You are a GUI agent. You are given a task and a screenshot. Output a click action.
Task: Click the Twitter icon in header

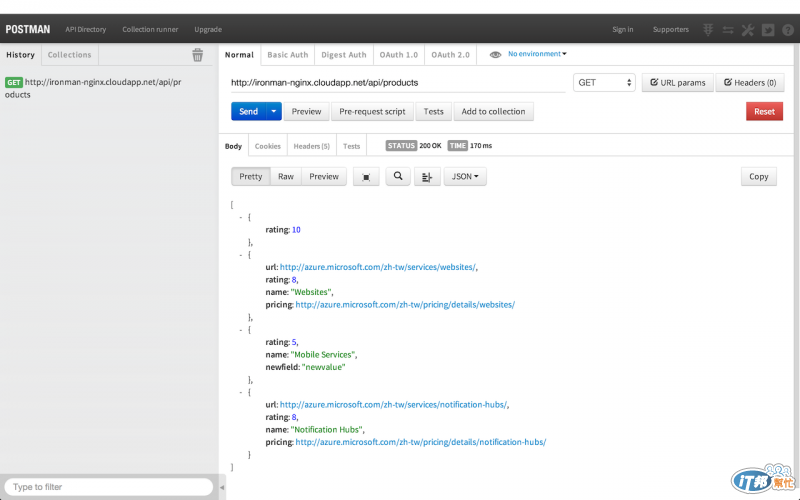tap(768, 30)
